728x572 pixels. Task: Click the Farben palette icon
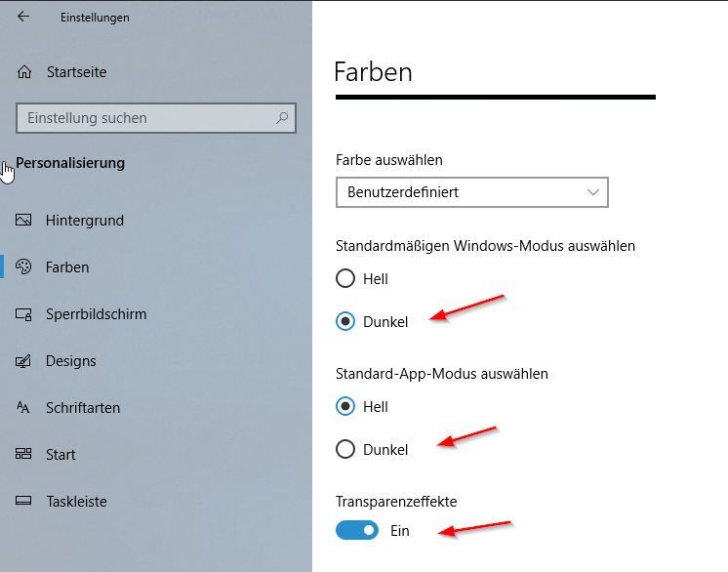pyautogui.click(x=23, y=266)
